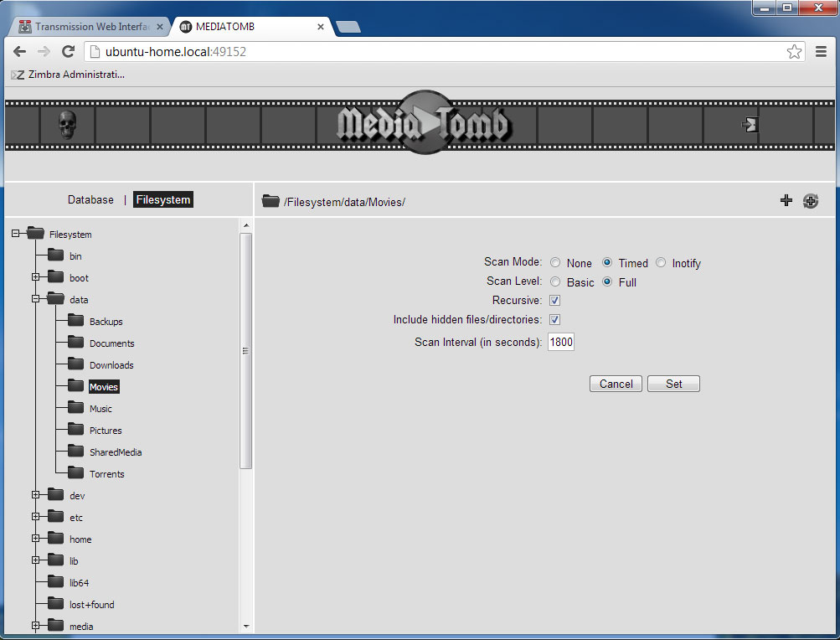Expand the boot folder node
The height and width of the screenshot is (640, 840).
pyautogui.click(x=35, y=277)
